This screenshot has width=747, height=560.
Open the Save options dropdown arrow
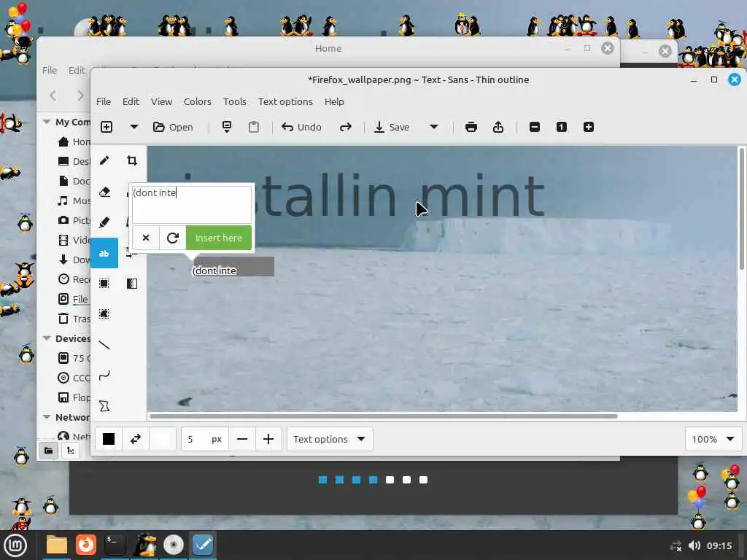(x=434, y=127)
